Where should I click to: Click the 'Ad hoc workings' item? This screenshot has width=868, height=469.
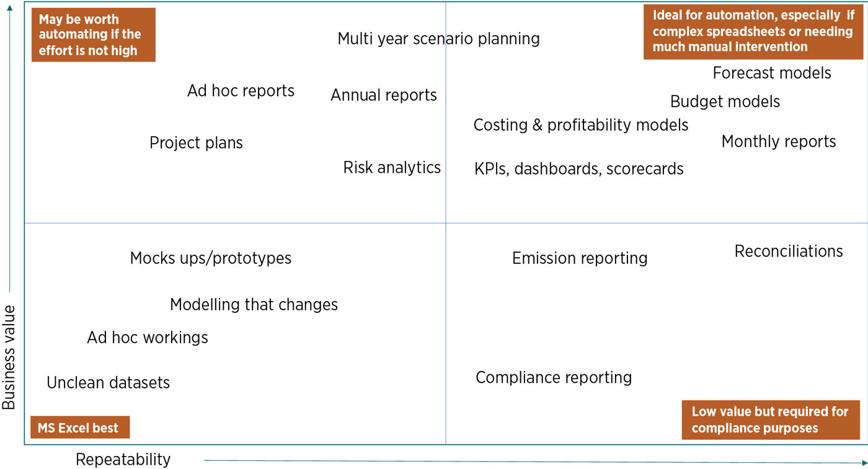click(148, 338)
